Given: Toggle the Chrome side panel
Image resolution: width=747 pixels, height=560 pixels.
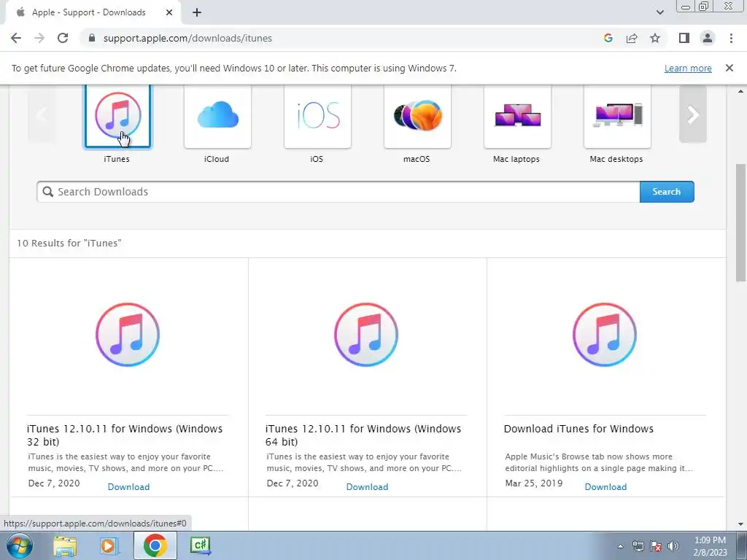Looking at the screenshot, I should [684, 38].
